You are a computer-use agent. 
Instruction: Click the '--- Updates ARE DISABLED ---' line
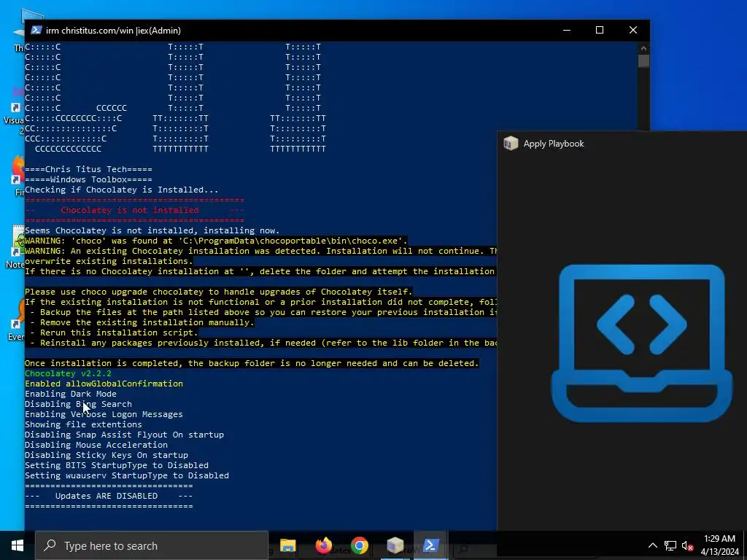pos(109,496)
